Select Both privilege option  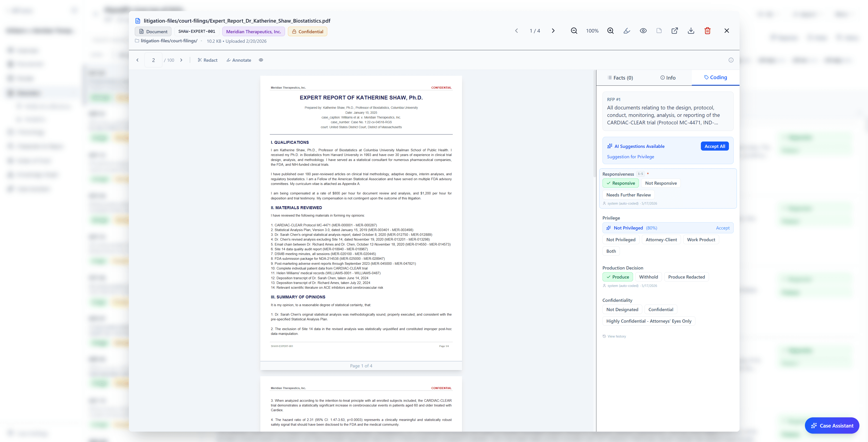(x=611, y=251)
